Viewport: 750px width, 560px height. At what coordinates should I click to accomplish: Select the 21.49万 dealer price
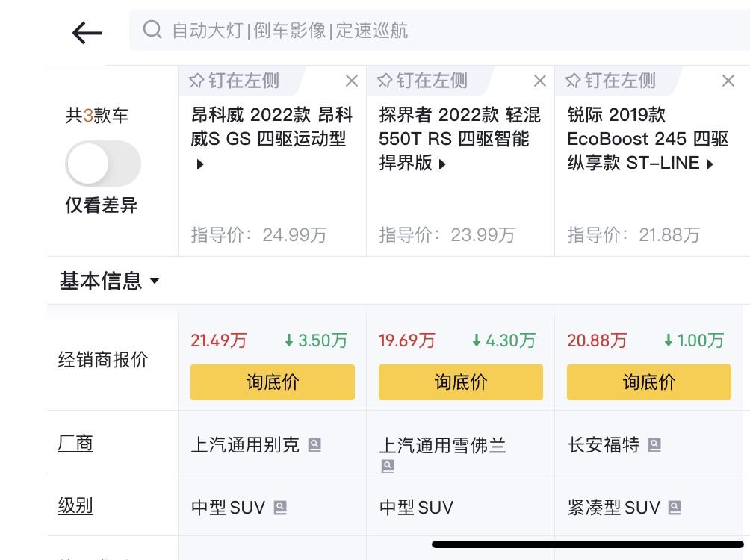(x=219, y=340)
